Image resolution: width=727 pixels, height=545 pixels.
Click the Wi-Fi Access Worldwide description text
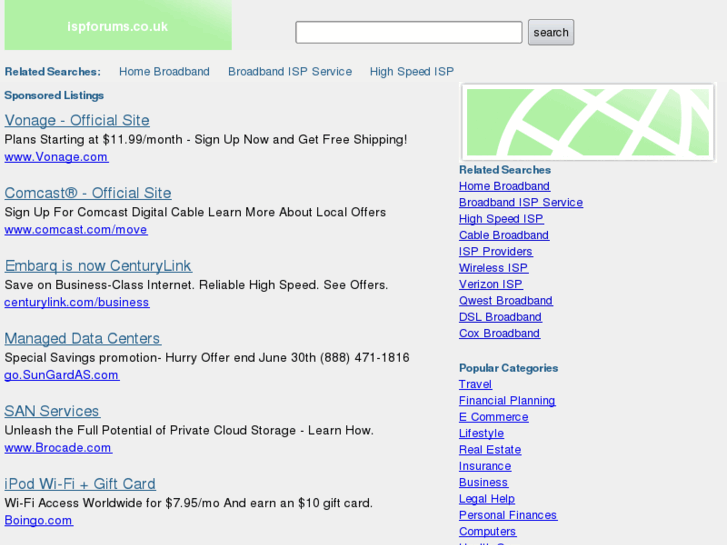point(189,503)
